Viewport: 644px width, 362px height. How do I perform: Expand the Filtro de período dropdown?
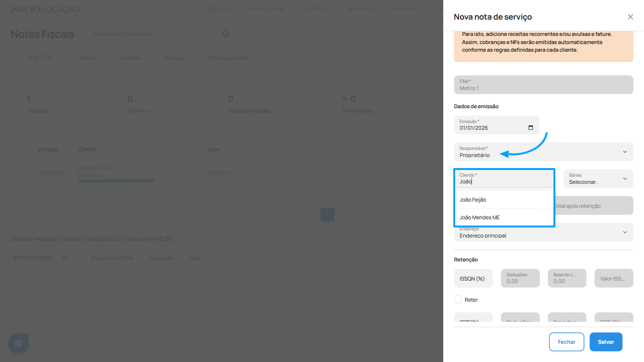coord(231,58)
